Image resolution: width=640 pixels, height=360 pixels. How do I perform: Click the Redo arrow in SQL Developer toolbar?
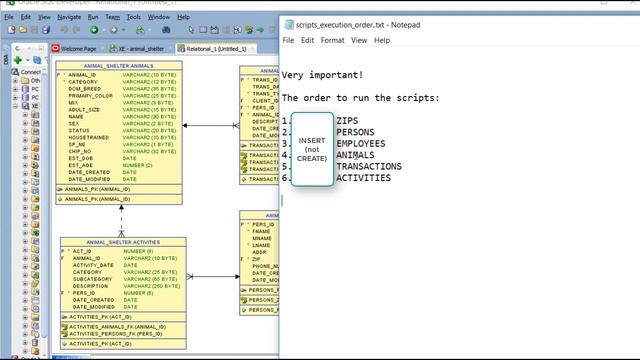[76, 30]
